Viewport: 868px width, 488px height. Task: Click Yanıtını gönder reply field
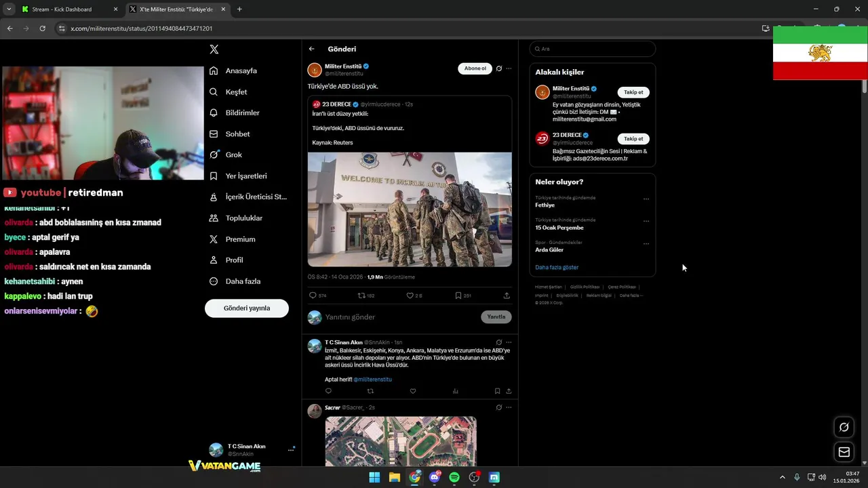tap(400, 317)
